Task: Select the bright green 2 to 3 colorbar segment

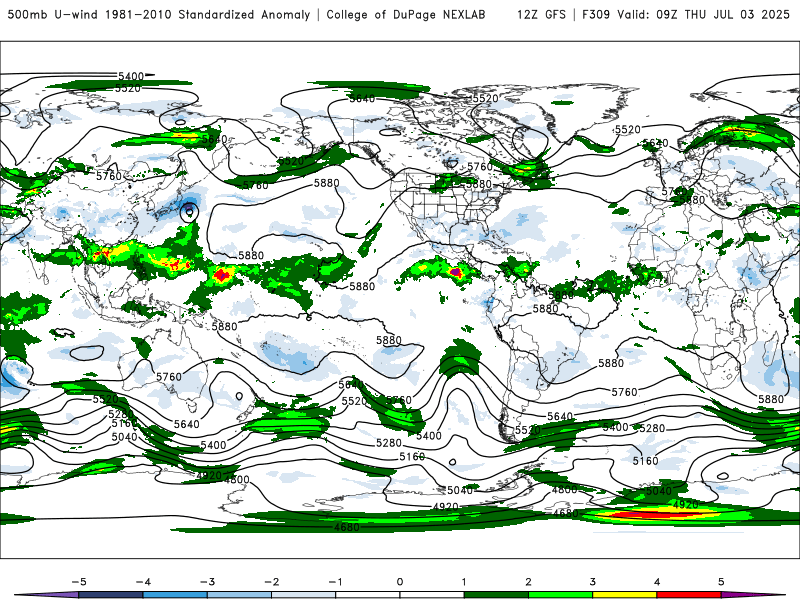Action: (560, 595)
